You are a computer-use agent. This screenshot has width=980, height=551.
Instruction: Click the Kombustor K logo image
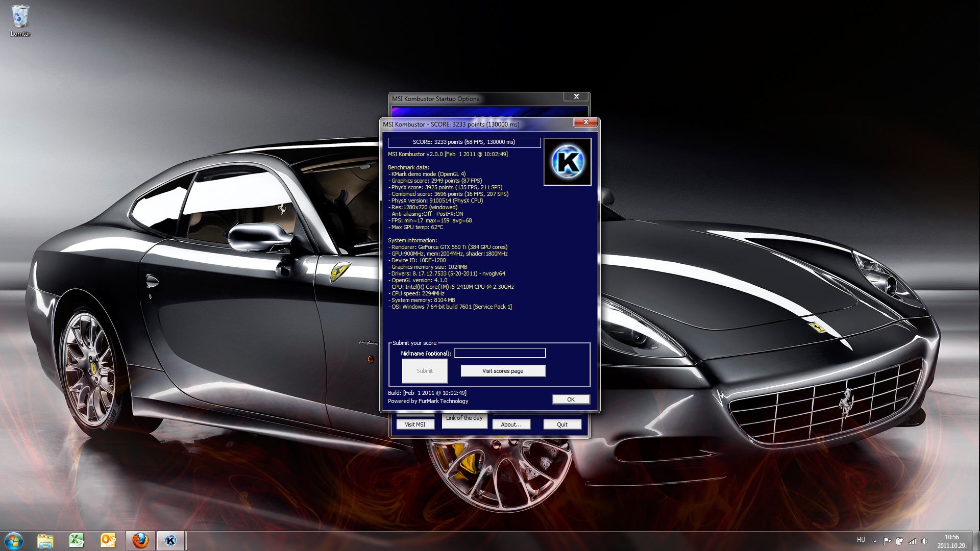(568, 162)
